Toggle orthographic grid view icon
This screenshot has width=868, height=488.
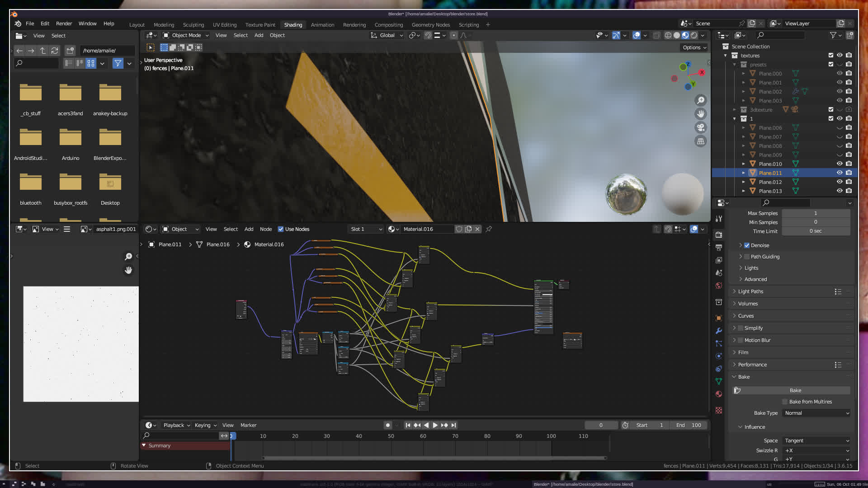coord(701,141)
